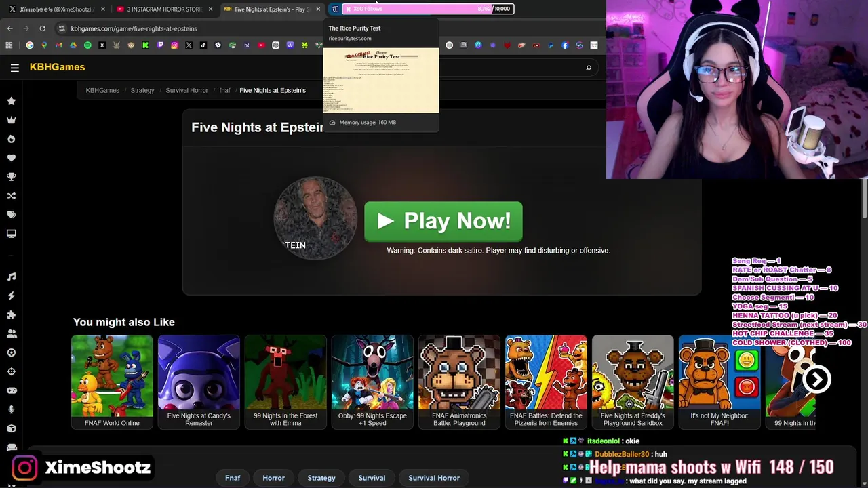Image resolution: width=868 pixels, height=488 pixels.
Task: Open the puzzle piece category icon
Action: click(x=12, y=314)
